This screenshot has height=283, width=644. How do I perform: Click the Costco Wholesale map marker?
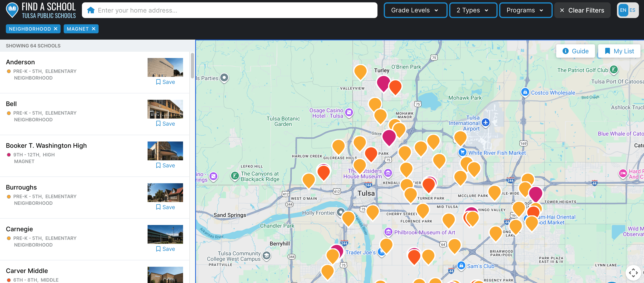click(525, 92)
